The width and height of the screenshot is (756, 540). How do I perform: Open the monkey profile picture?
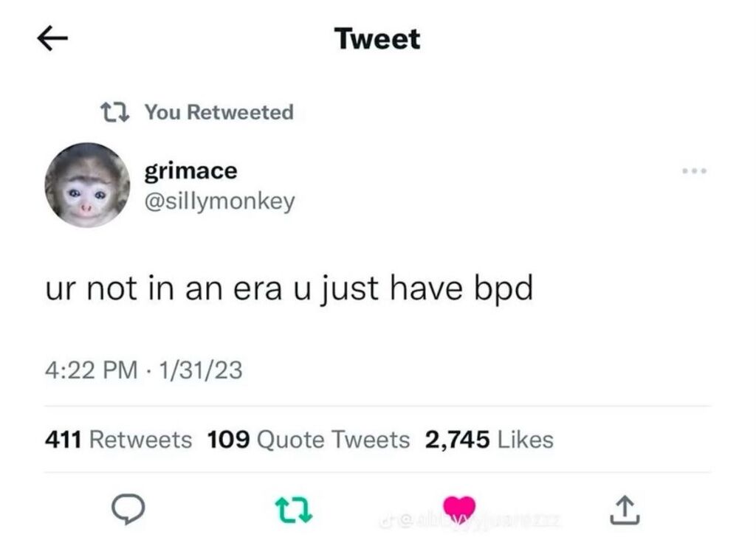pos(87,184)
